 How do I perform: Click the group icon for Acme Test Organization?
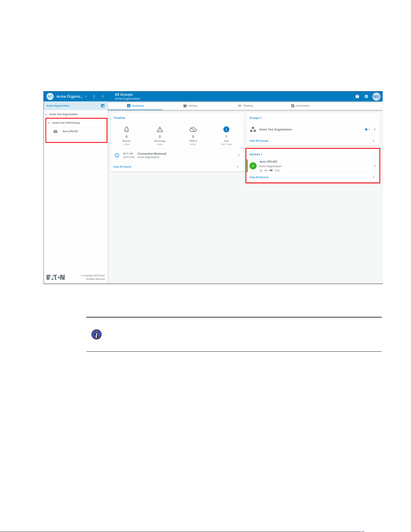[x=253, y=129]
